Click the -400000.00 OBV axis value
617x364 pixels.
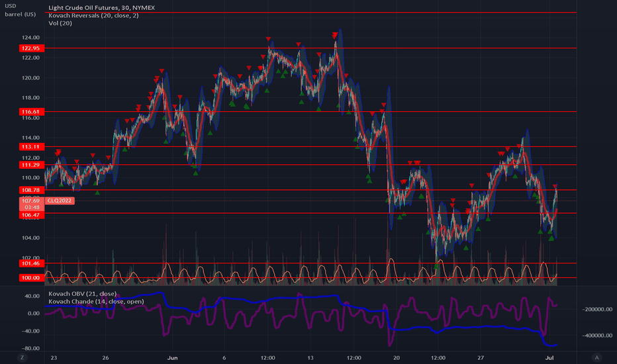(597, 336)
